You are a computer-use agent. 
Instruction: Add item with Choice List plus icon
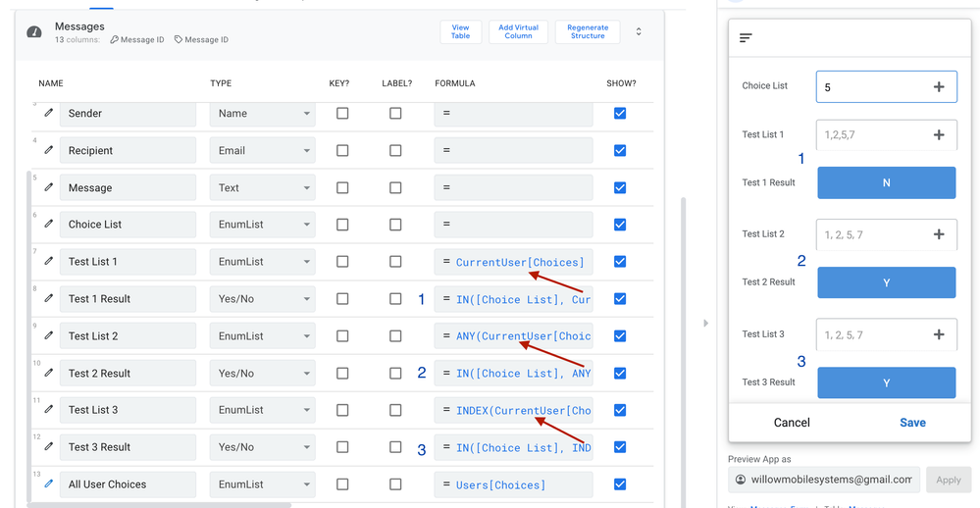tap(939, 87)
